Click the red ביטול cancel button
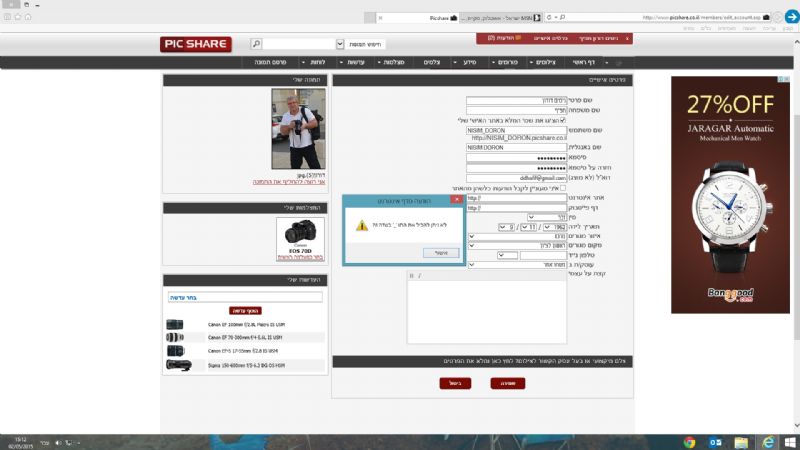The height and width of the screenshot is (450, 800). pyautogui.click(x=456, y=382)
